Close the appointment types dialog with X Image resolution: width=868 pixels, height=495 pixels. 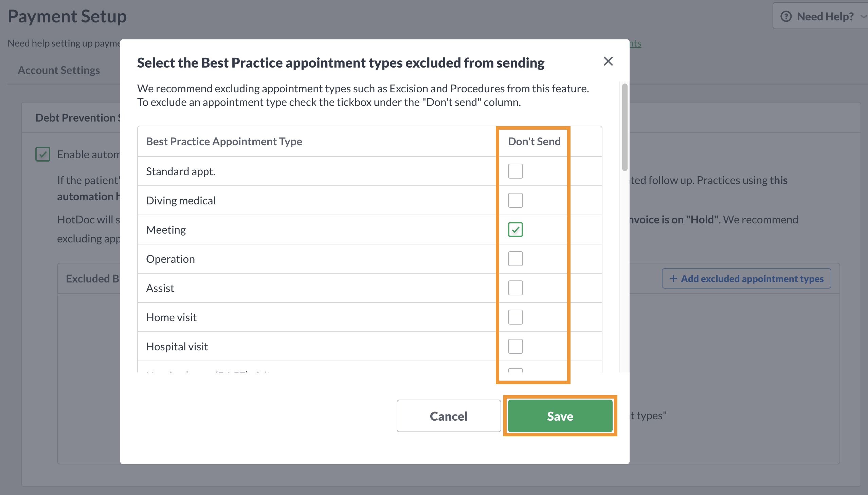tap(608, 61)
